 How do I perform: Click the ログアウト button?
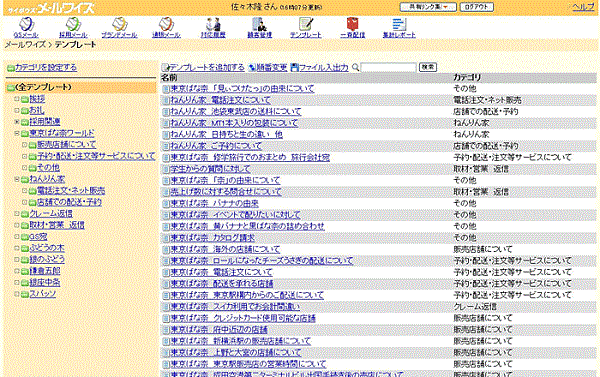pos(476,7)
